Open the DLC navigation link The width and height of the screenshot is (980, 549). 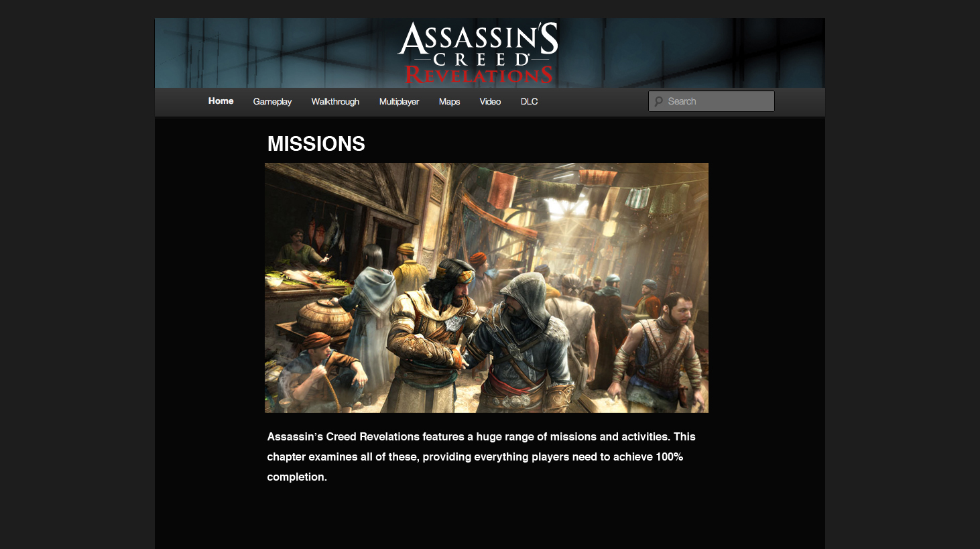[529, 101]
